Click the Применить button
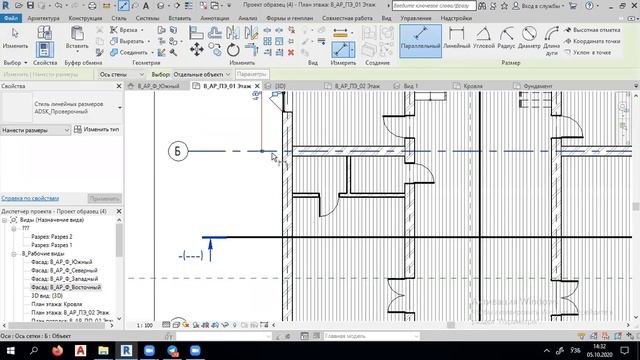Image resolution: width=640 pixels, height=360 pixels. coord(104,199)
